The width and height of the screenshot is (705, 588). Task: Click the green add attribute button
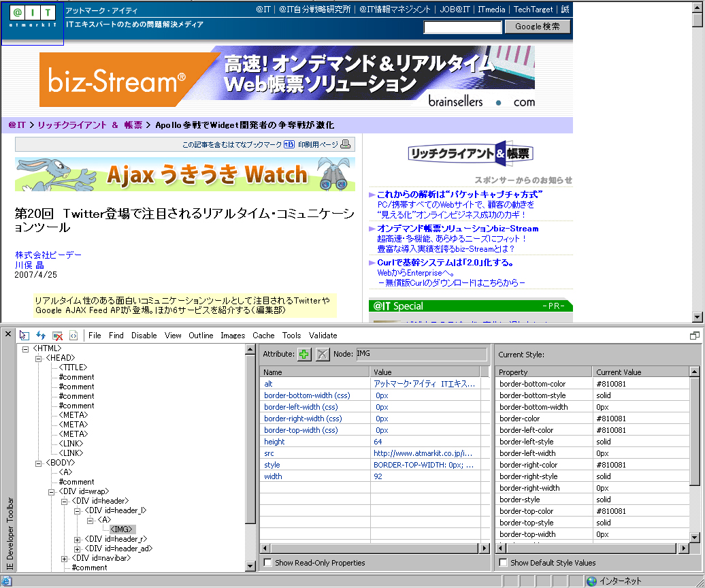coord(304,355)
